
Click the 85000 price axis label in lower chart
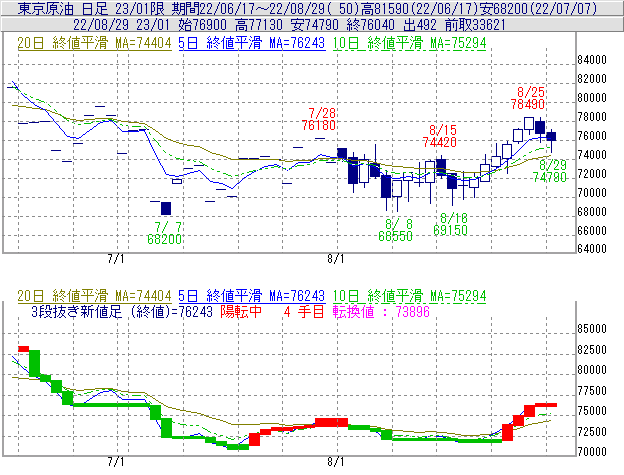coord(592,329)
